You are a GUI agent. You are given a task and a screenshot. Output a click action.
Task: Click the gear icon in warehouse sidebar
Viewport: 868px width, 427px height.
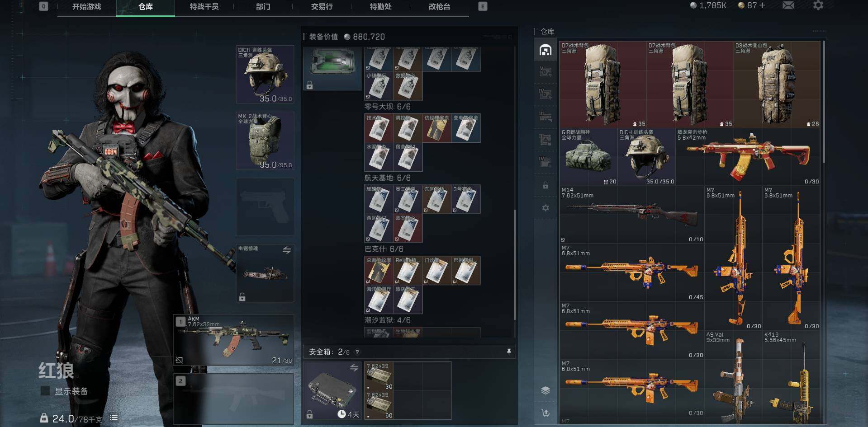[545, 208]
